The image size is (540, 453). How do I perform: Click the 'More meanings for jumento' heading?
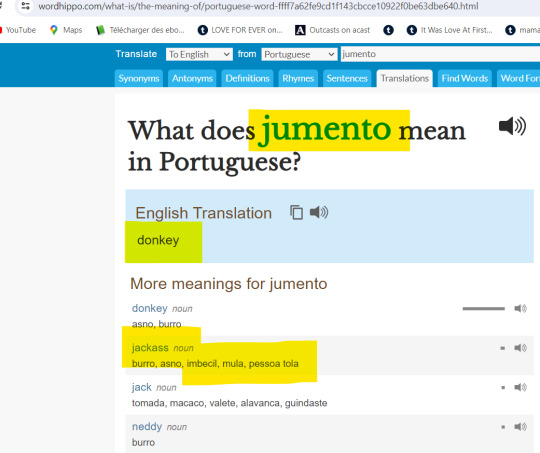[229, 284]
